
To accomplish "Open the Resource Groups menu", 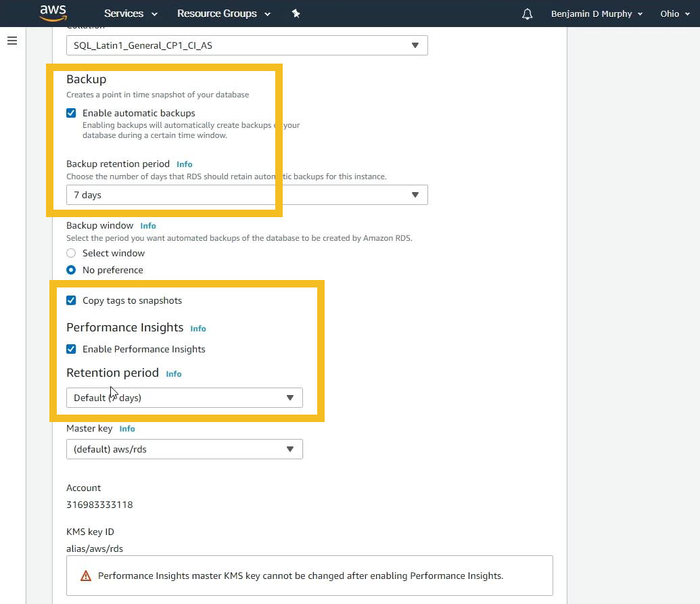I will [x=224, y=14].
